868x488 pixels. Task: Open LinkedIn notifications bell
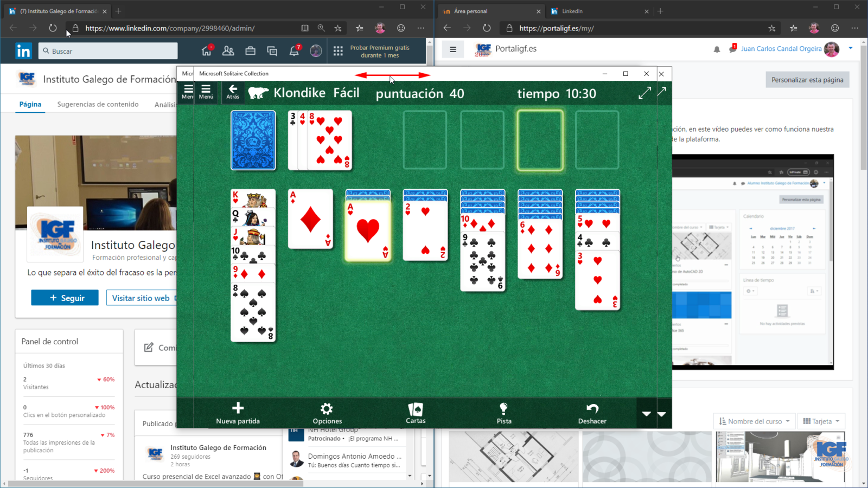coord(294,51)
